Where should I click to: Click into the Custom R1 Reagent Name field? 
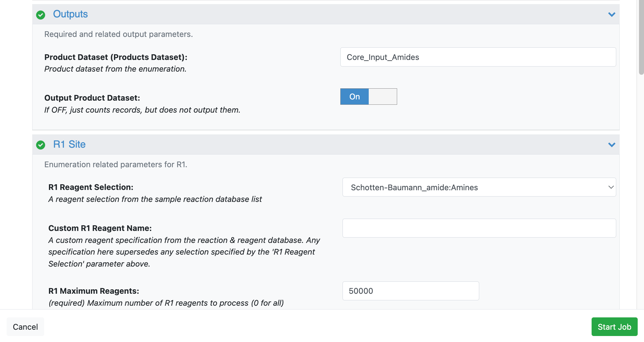[x=479, y=228]
